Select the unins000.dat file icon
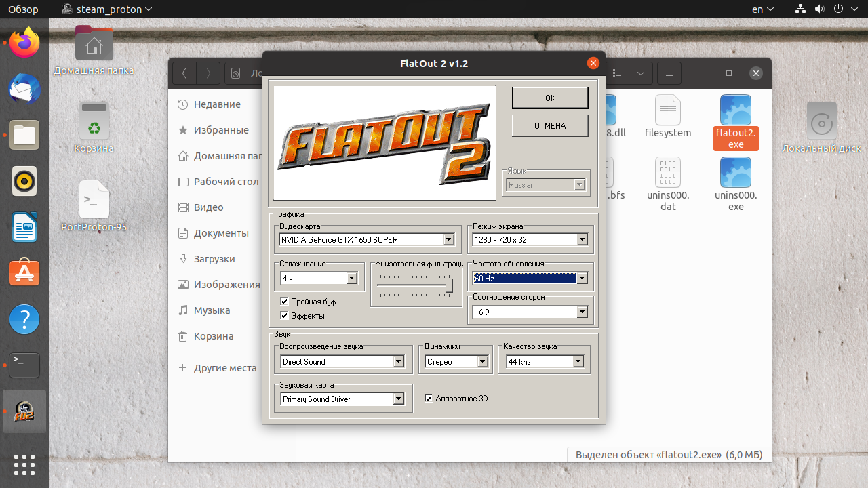This screenshot has height=488, width=868. coord(667,173)
